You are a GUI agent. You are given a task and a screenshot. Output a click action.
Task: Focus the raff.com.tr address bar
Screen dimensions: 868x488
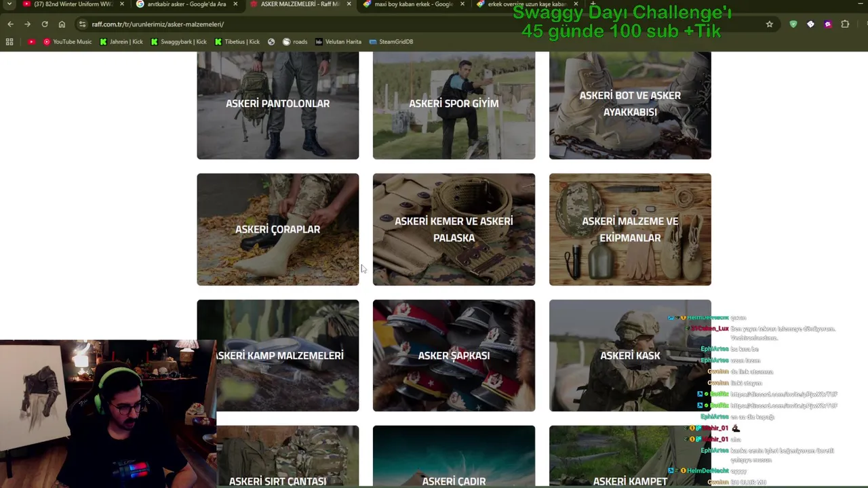(x=426, y=24)
